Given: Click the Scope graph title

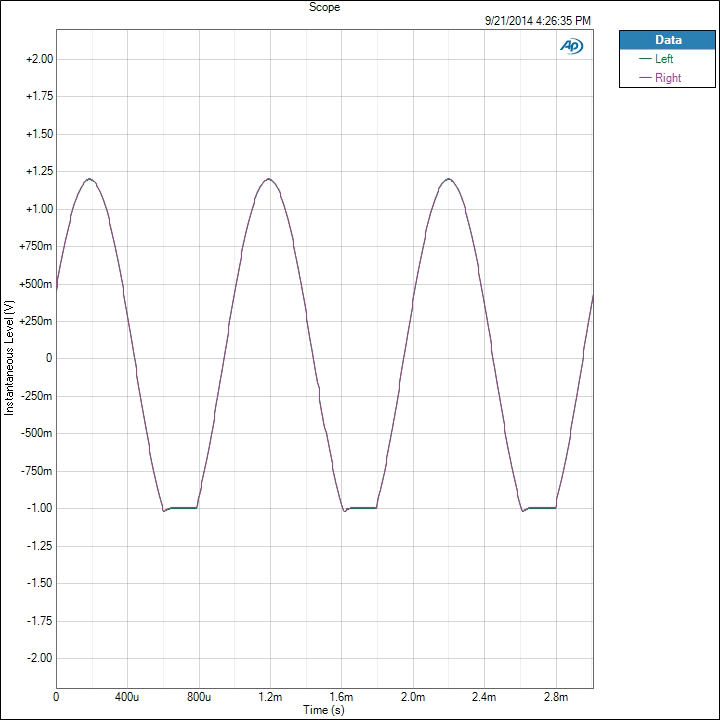Looking at the screenshot, I should click(x=324, y=7).
